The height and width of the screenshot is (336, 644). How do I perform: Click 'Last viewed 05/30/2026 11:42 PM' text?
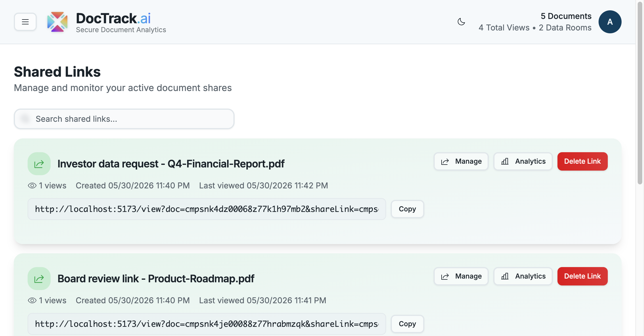[263, 186]
